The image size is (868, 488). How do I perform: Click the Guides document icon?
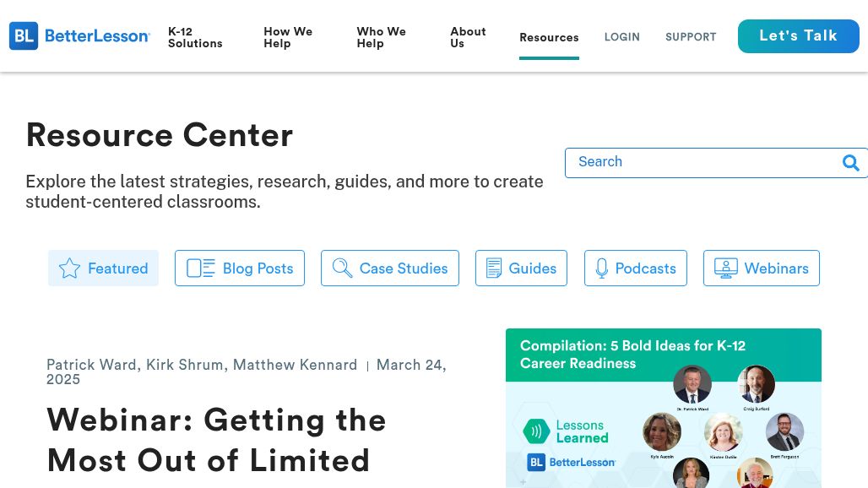point(494,268)
